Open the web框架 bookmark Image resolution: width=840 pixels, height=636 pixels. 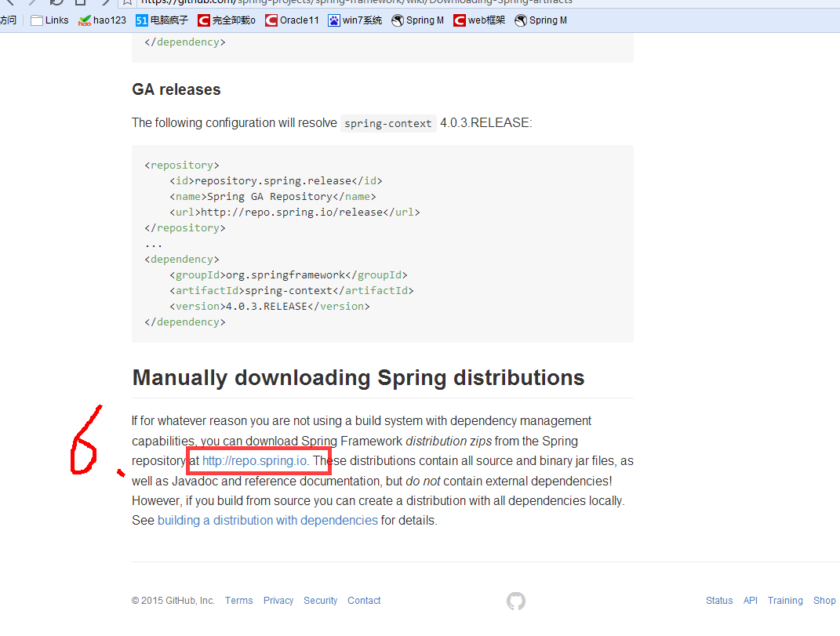(x=479, y=20)
